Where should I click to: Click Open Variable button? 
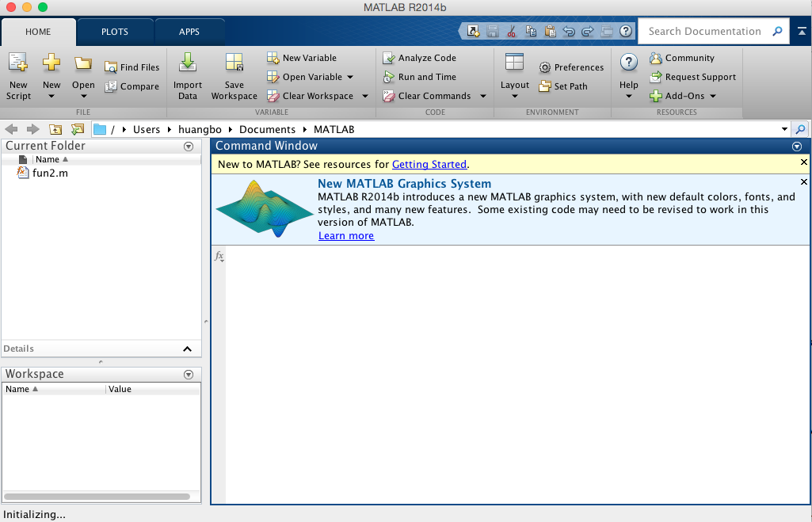pos(305,77)
